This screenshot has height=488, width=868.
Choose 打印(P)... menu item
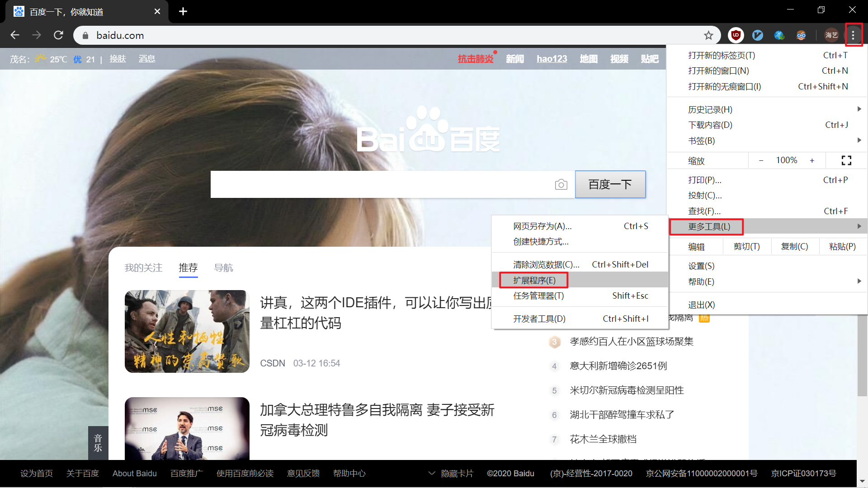pos(768,180)
